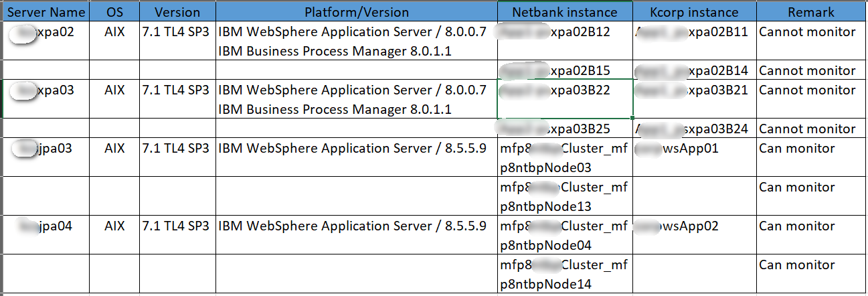Select the 'Kcorp instance' column header
This screenshot has width=868, height=296.
pos(694,12)
